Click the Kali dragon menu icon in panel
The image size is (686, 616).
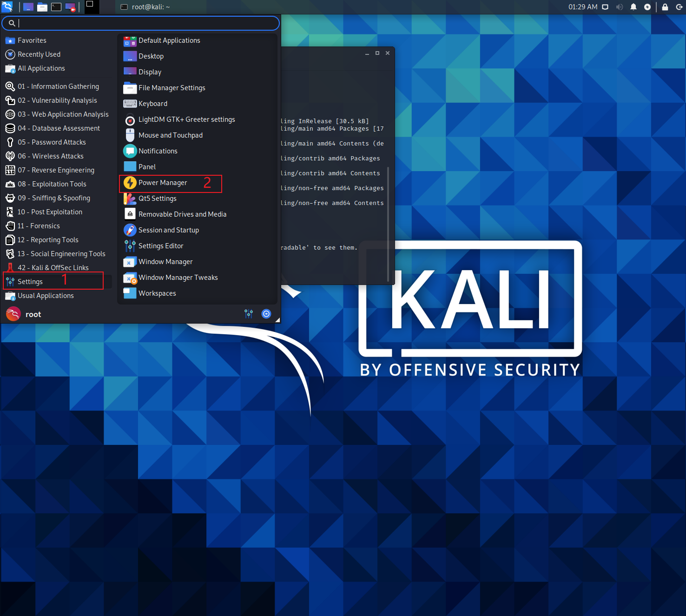click(7, 7)
